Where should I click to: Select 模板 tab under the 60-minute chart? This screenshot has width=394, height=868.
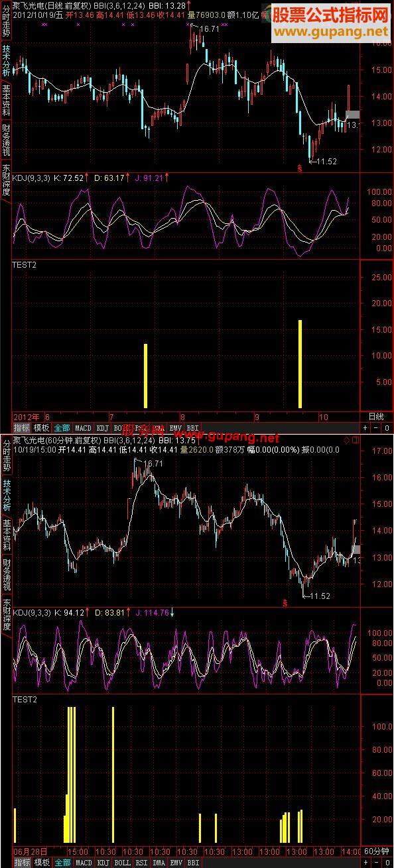pyautogui.click(x=42, y=863)
